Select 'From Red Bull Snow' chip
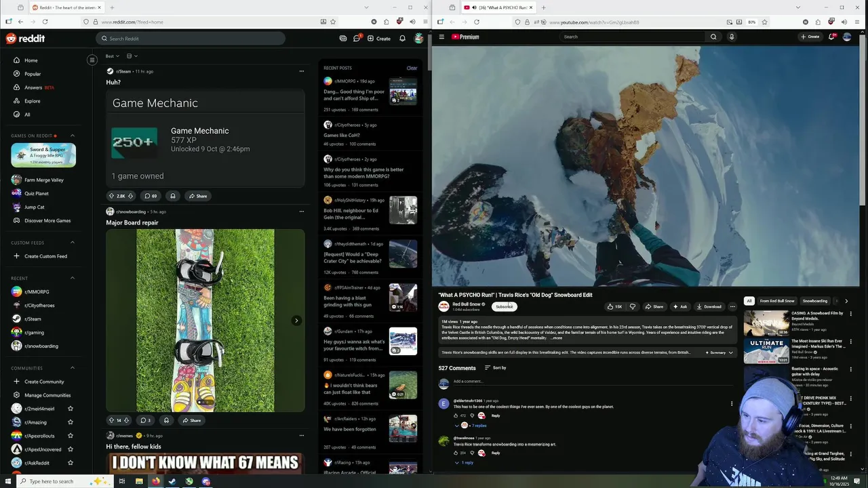 (777, 301)
